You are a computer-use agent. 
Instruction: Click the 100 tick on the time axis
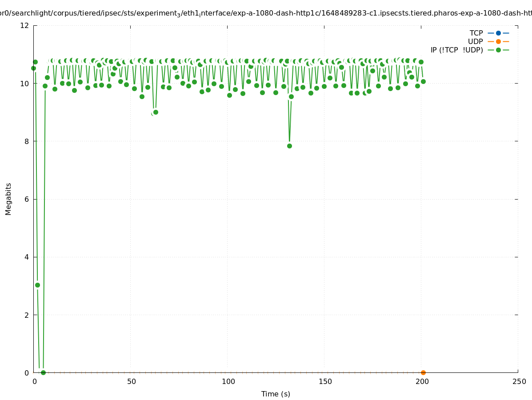tap(228, 381)
